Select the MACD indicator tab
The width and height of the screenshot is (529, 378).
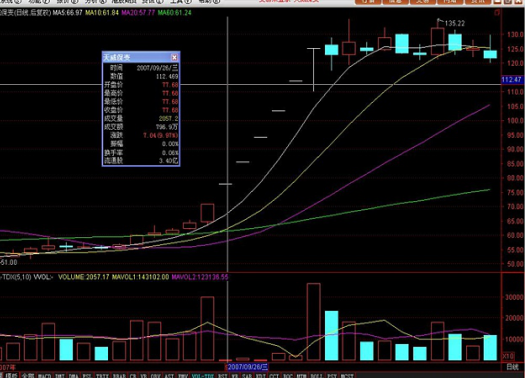[x=44, y=376]
